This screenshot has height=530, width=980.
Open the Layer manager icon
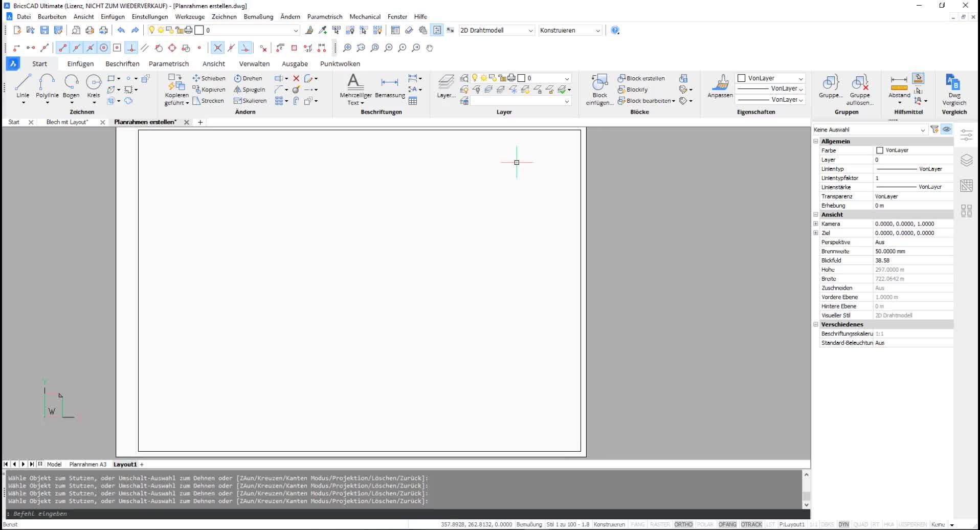pos(446,86)
